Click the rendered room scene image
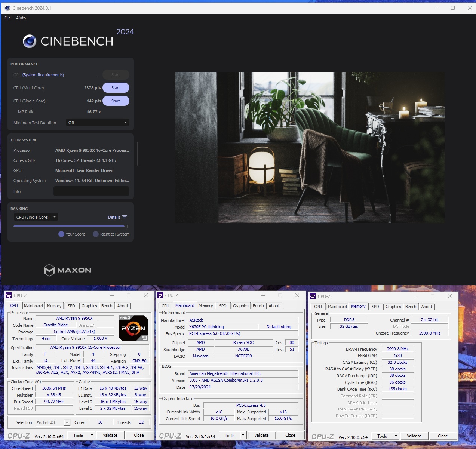Viewport: 476px width, 449px height. (310, 147)
